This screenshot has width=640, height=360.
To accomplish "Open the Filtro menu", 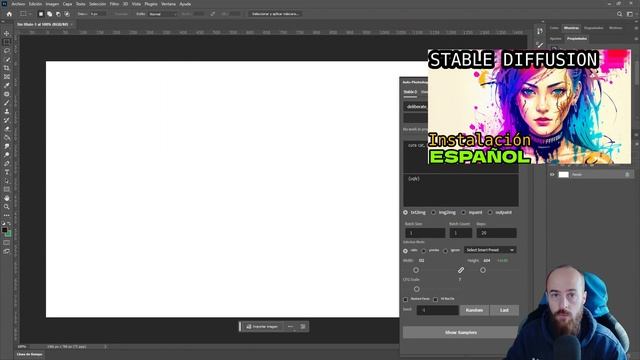I will coord(114,4).
